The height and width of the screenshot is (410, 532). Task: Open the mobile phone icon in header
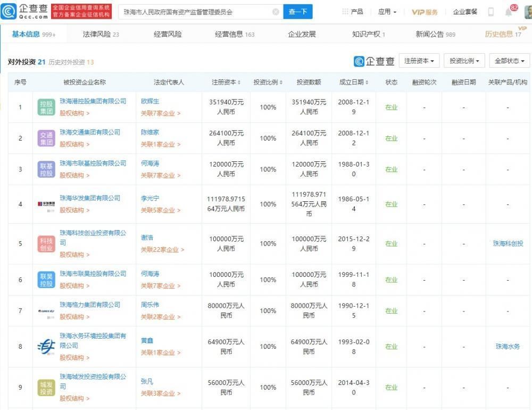click(491, 12)
